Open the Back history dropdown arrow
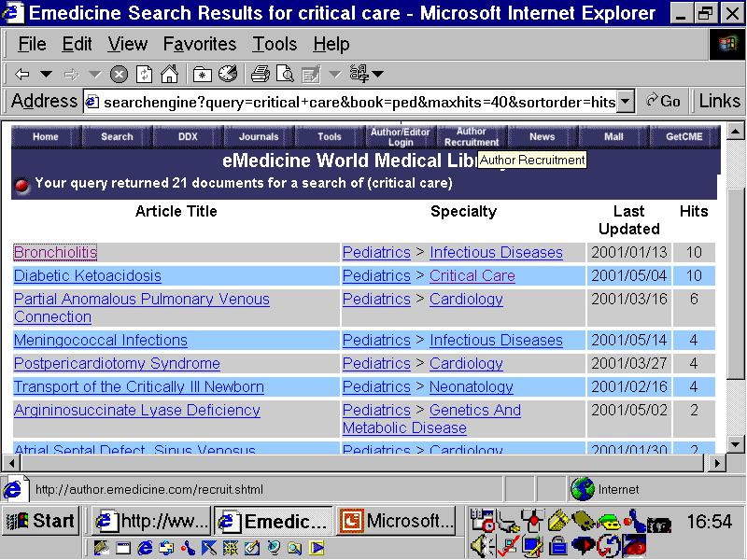 coord(46,75)
